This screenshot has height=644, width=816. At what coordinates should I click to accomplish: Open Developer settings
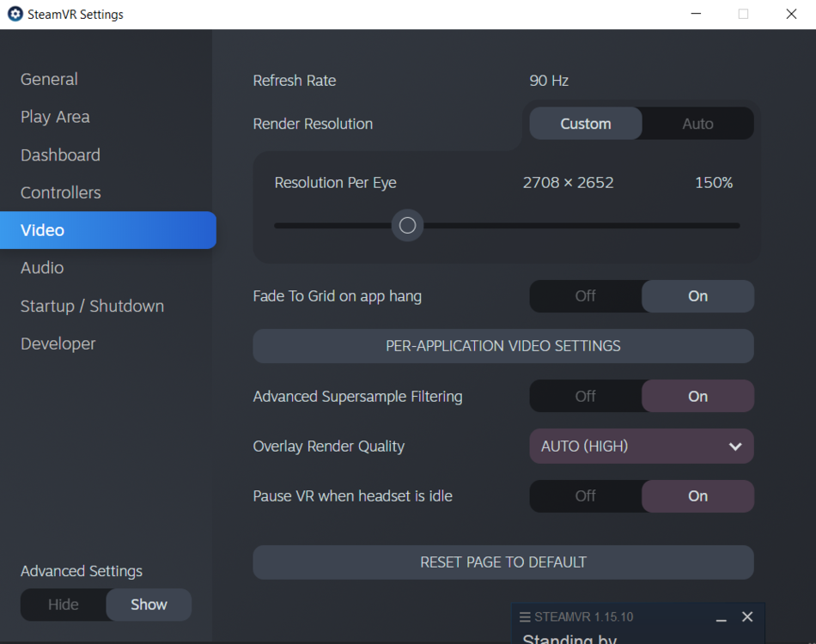pos(58,343)
